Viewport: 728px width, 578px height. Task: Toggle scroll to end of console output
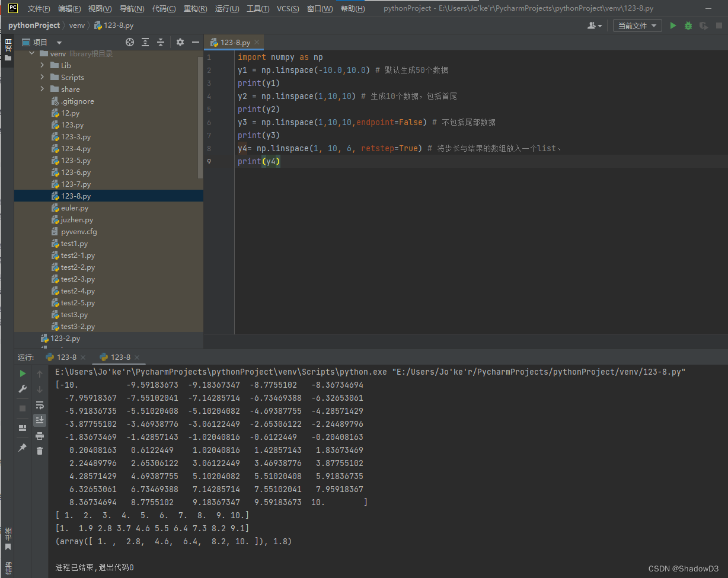point(40,420)
